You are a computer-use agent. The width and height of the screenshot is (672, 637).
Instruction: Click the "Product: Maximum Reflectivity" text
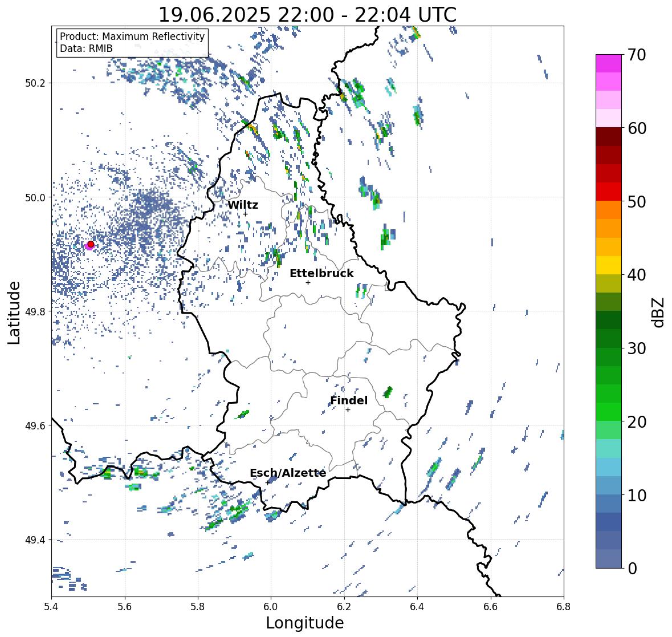coord(132,36)
